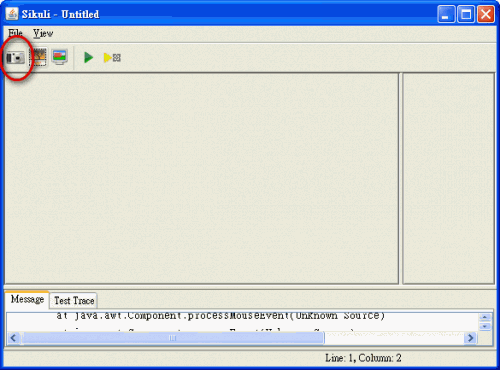The width and height of the screenshot is (500, 370).
Task: Click the message pane vertical scroll down arrow
Action: coord(485,326)
